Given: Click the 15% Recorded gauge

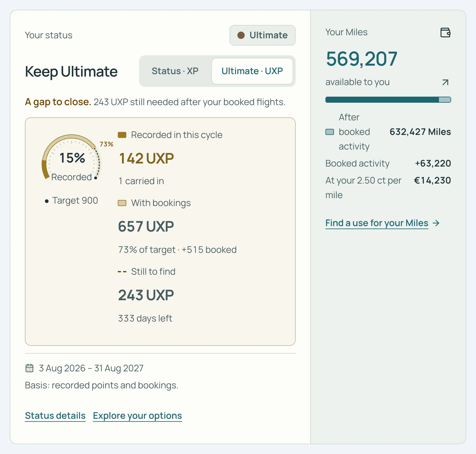Looking at the screenshot, I should 72,158.
